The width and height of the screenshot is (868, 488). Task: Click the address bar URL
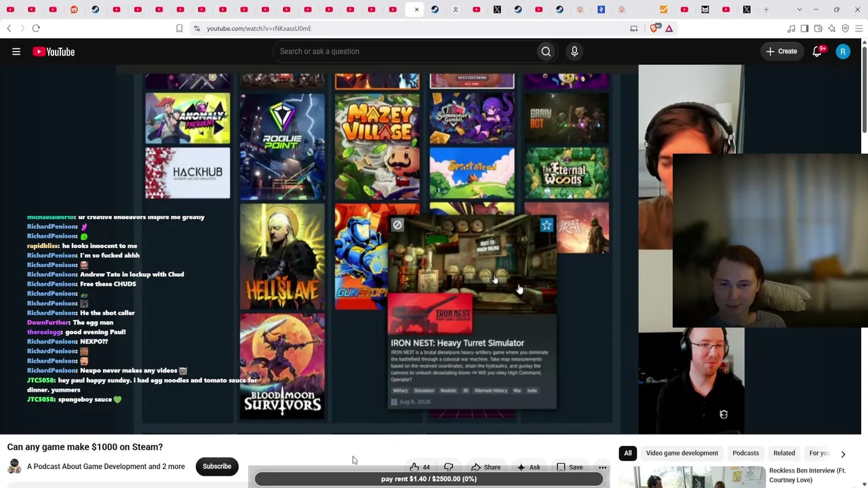(x=259, y=28)
